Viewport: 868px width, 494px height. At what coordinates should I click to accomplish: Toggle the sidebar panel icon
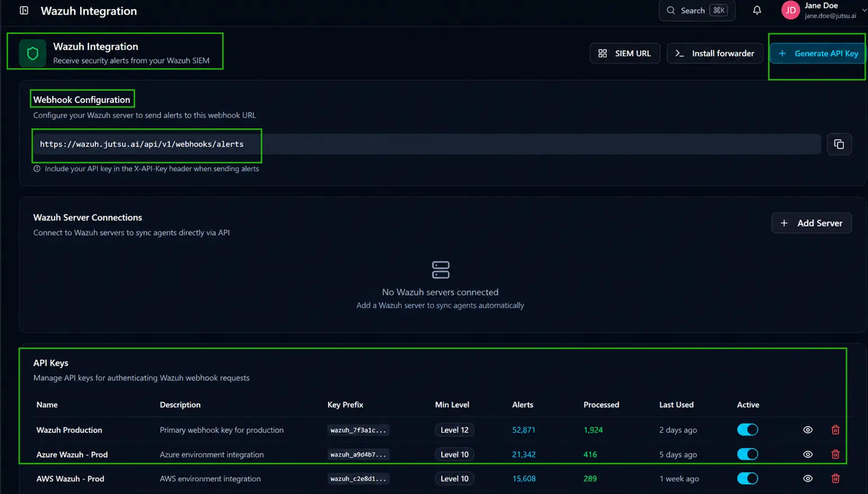[x=24, y=10]
